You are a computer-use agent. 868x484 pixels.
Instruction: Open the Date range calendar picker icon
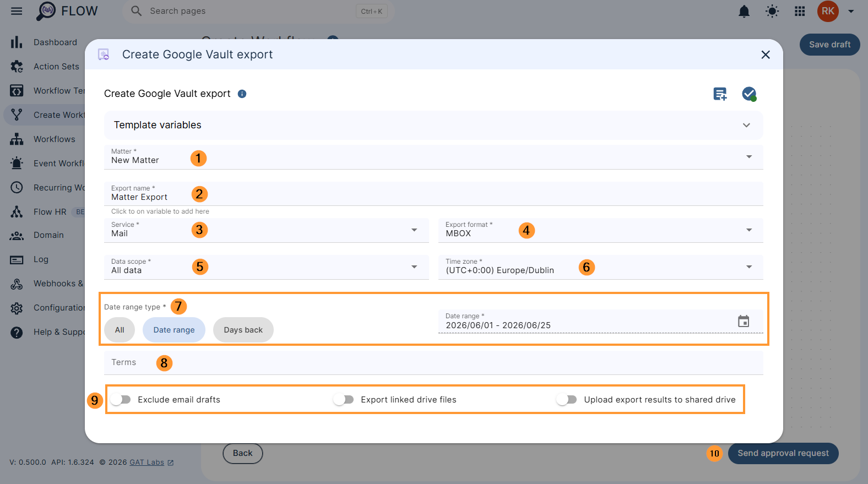point(744,321)
